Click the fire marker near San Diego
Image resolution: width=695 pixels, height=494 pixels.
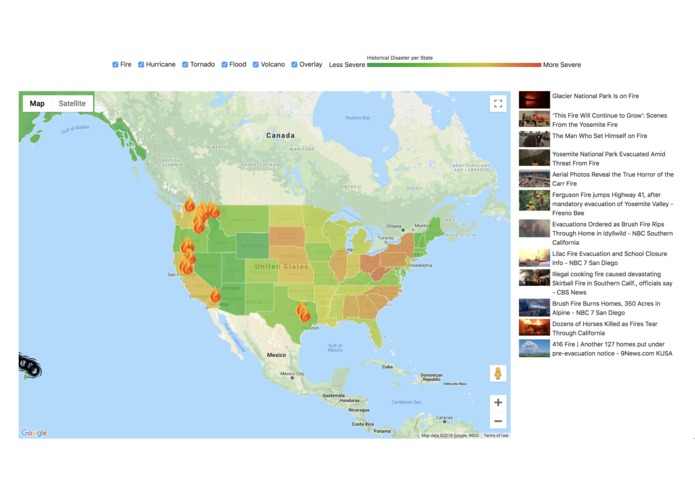215,295
